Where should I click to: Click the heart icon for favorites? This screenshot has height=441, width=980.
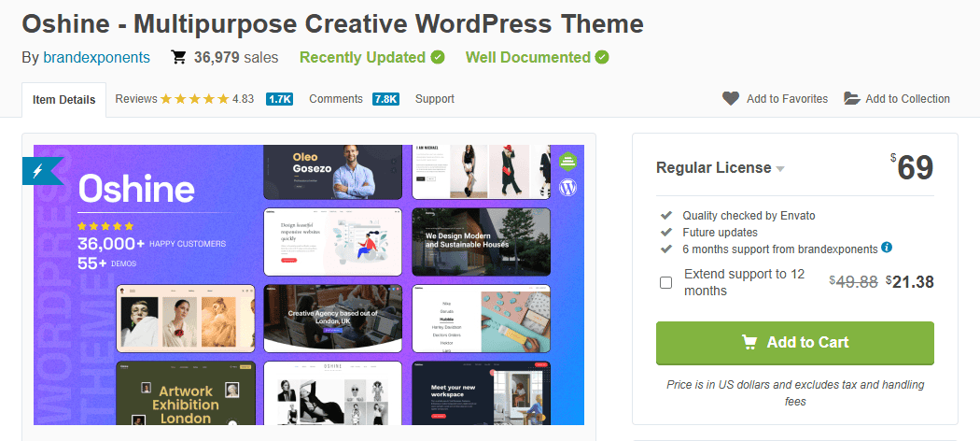pos(731,99)
